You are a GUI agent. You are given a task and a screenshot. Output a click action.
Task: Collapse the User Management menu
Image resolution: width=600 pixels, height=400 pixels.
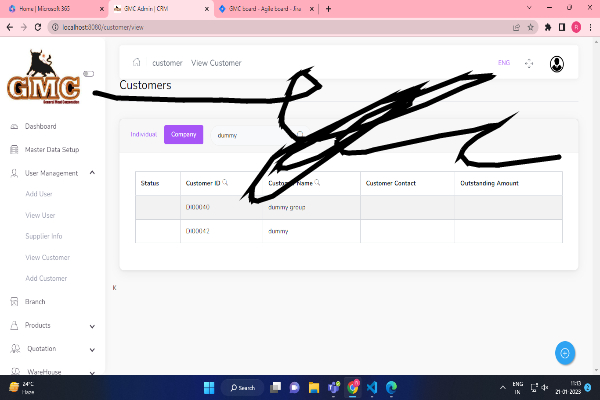pos(92,173)
